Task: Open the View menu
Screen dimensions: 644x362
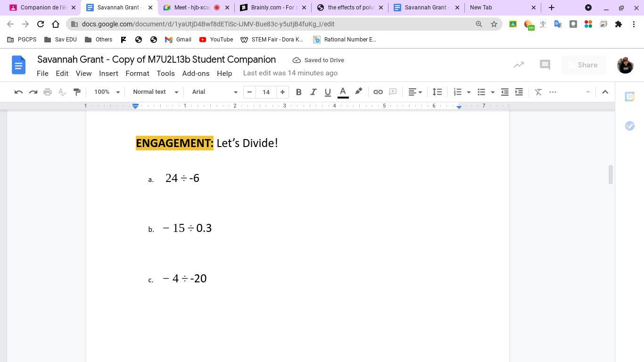Action: (x=83, y=74)
